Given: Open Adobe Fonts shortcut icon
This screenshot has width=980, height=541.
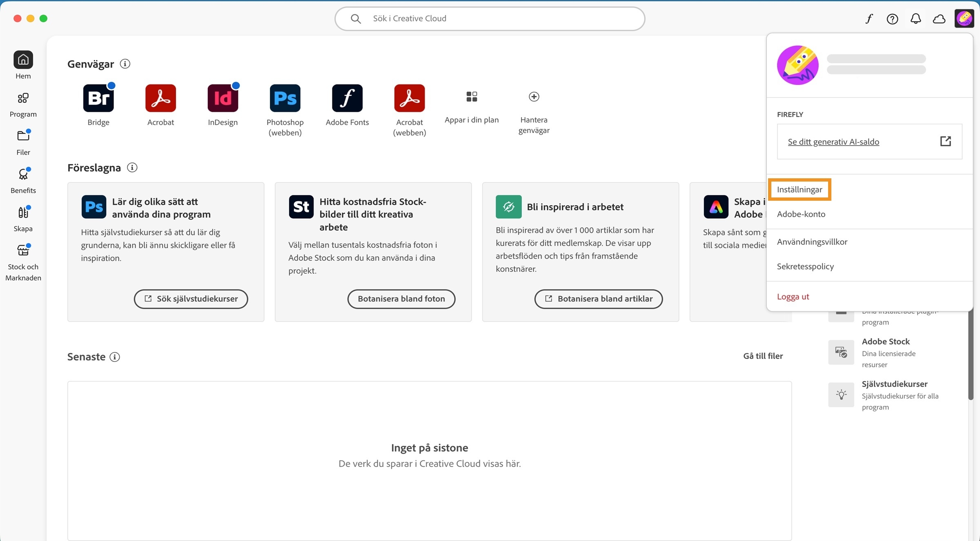Looking at the screenshot, I should [x=347, y=98].
